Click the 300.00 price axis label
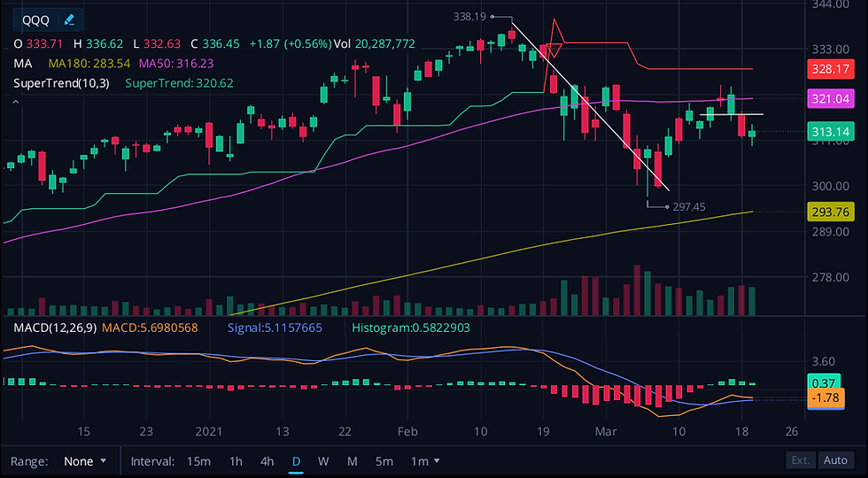The height and width of the screenshot is (478, 868). [x=831, y=186]
